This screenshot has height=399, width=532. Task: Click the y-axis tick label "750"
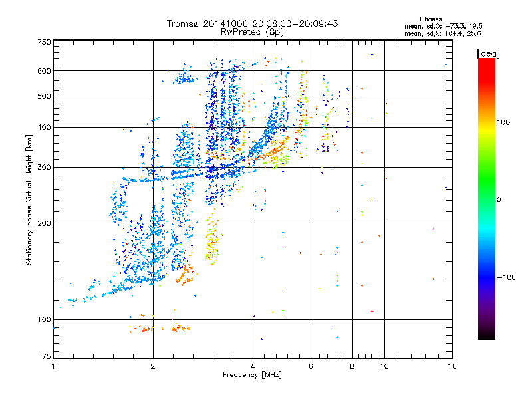[x=45, y=43]
